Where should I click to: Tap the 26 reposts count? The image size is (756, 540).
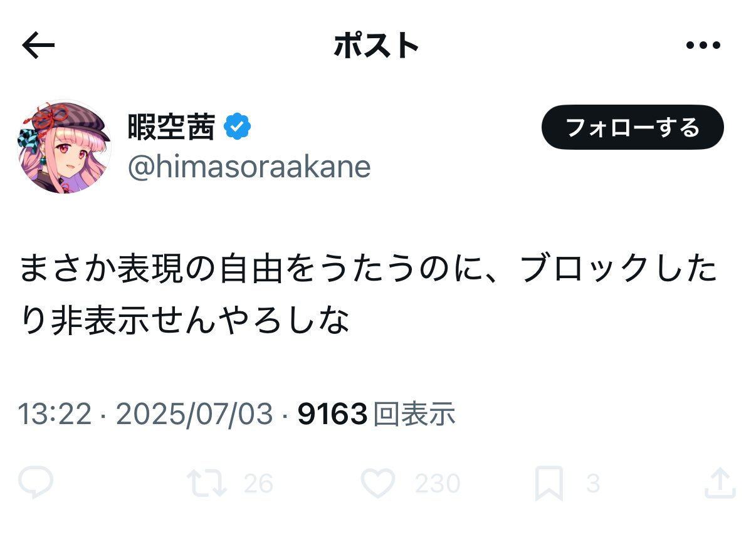(258, 484)
